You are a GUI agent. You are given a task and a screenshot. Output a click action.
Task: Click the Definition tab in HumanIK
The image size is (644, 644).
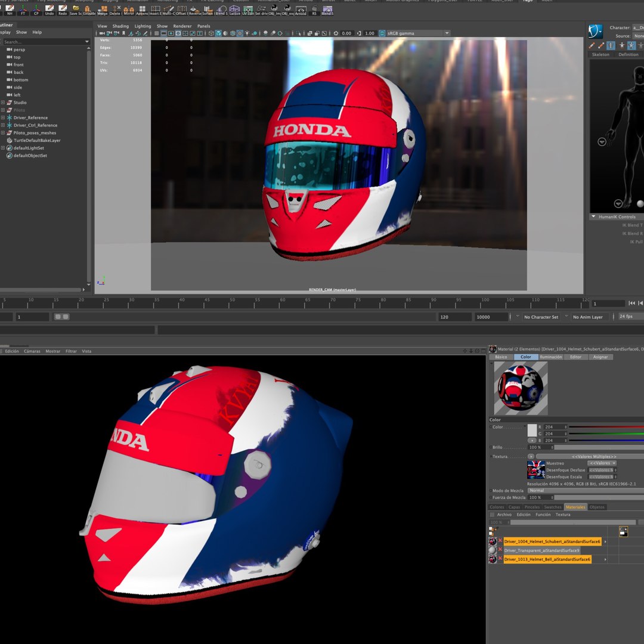point(628,54)
